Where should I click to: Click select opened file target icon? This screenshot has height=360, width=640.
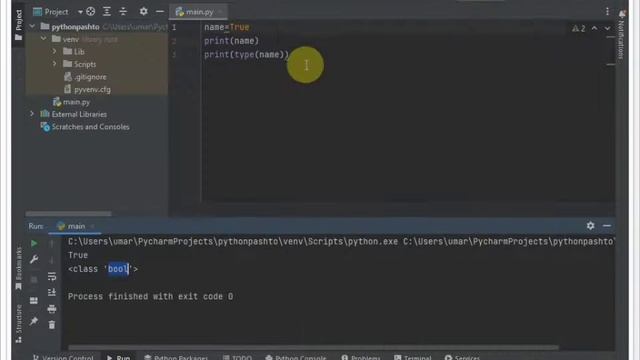[91, 12]
